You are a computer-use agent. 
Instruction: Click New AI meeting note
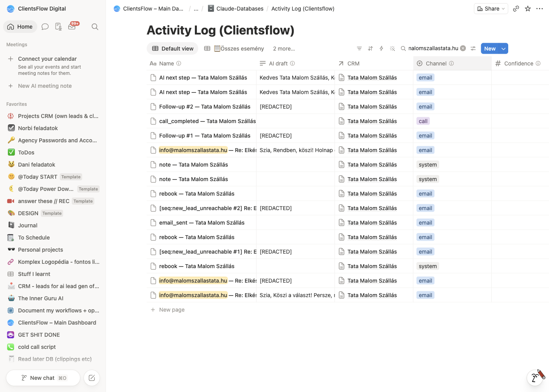(x=45, y=86)
